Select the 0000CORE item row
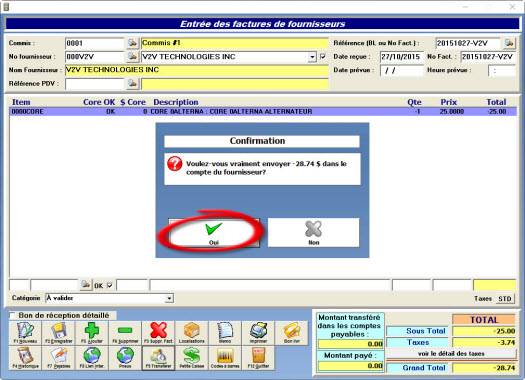This screenshot has height=380, width=525. (263, 111)
